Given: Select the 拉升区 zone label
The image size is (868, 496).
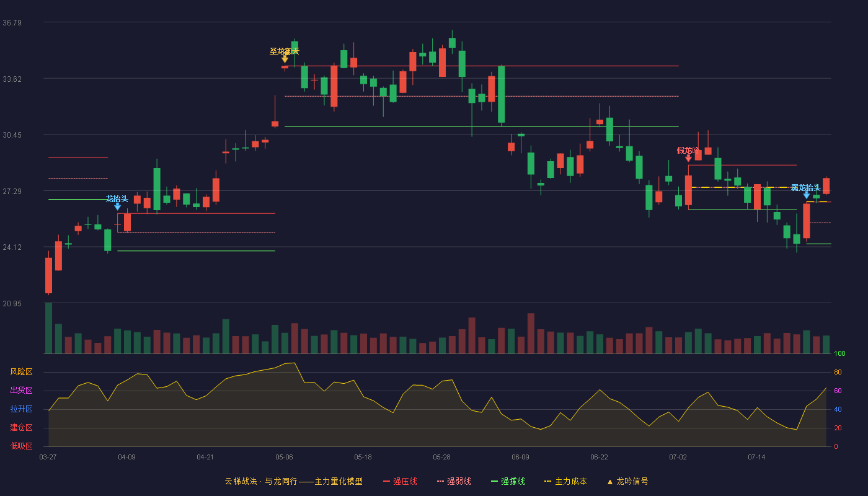Looking at the screenshot, I should click(x=21, y=409).
